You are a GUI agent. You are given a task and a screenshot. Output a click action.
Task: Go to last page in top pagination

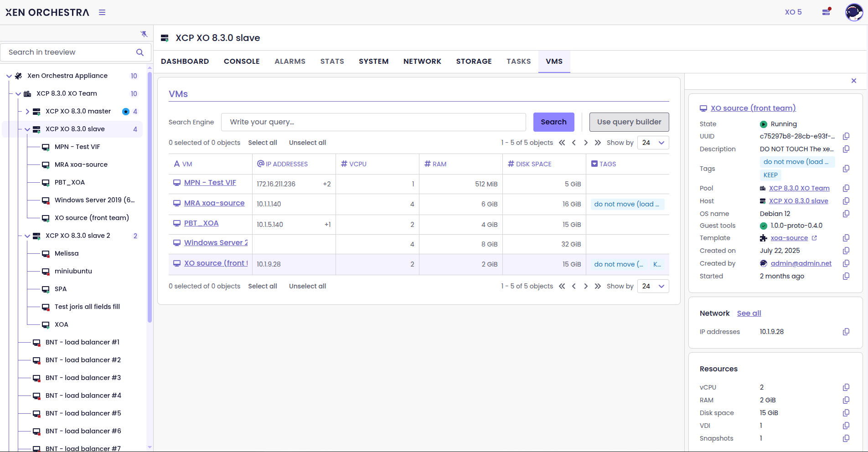click(x=598, y=143)
